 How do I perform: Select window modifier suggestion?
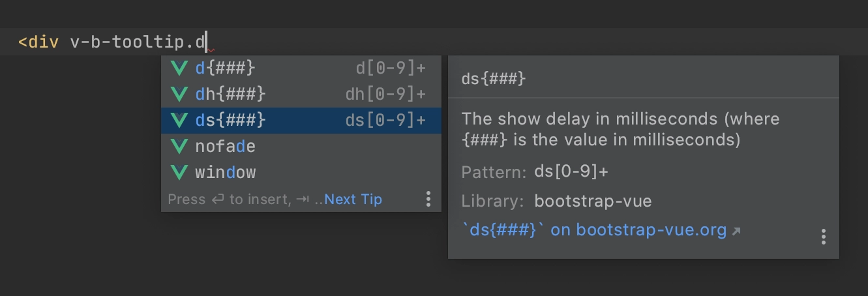(301, 173)
